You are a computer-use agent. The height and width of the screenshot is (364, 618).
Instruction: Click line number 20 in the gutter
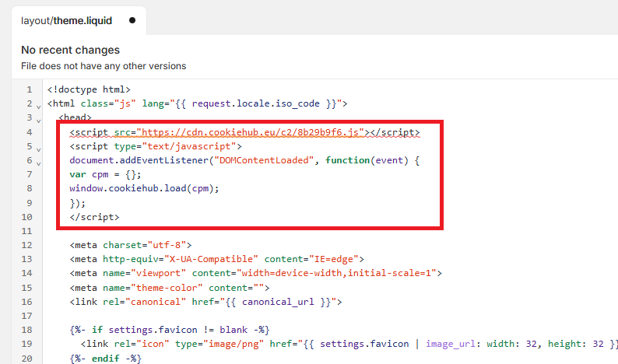(26, 359)
